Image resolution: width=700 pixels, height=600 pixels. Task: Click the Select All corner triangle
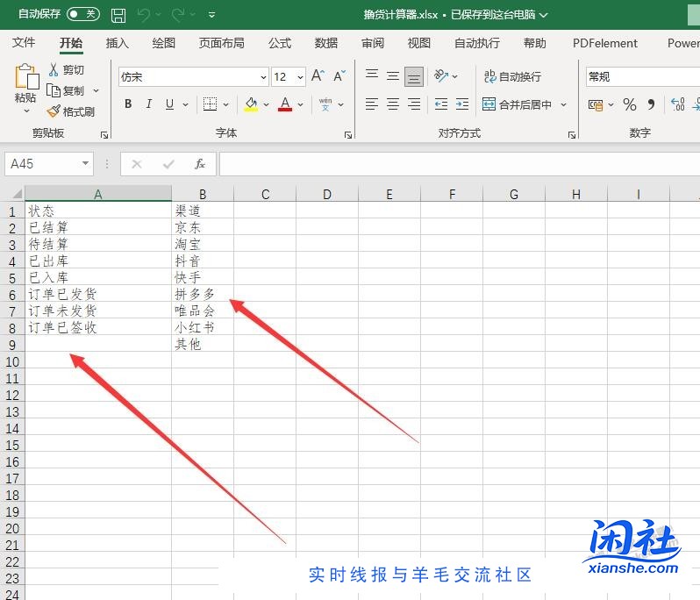(17, 194)
